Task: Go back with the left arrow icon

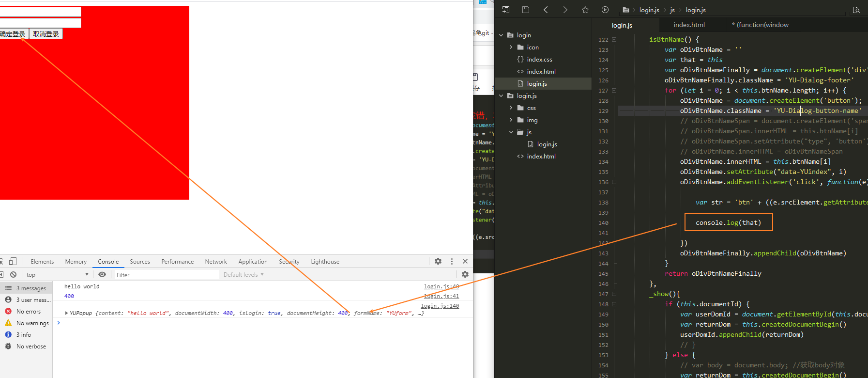Action: click(546, 10)
